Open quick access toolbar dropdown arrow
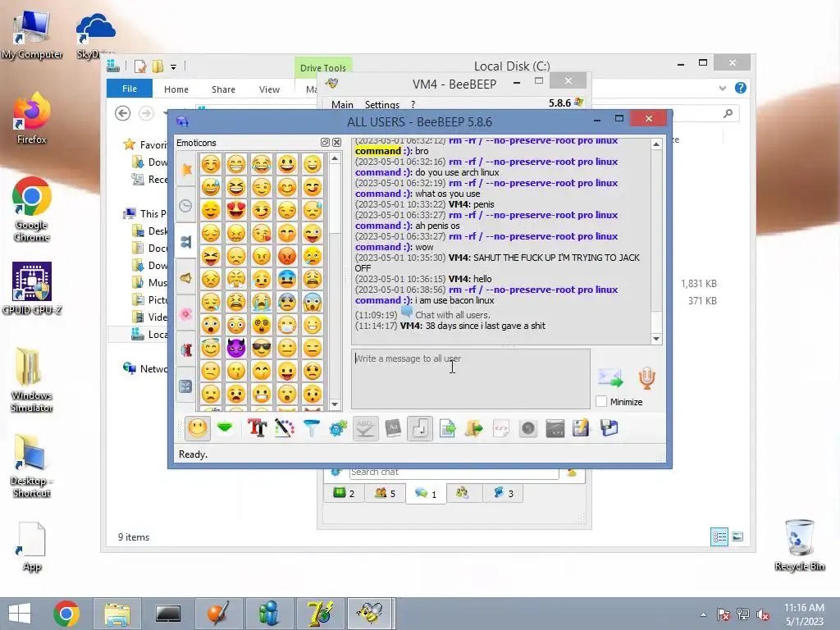 [x=174, y=67]
